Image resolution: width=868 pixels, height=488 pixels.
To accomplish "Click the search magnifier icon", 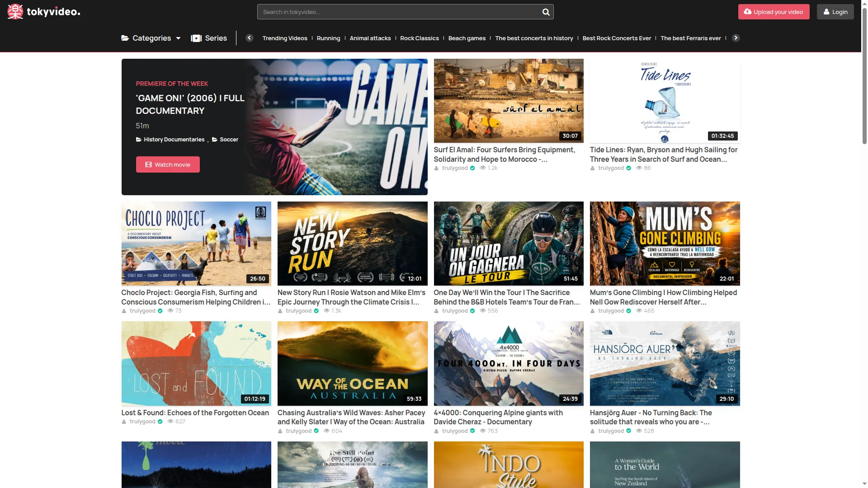I will (x=546, y=12).
